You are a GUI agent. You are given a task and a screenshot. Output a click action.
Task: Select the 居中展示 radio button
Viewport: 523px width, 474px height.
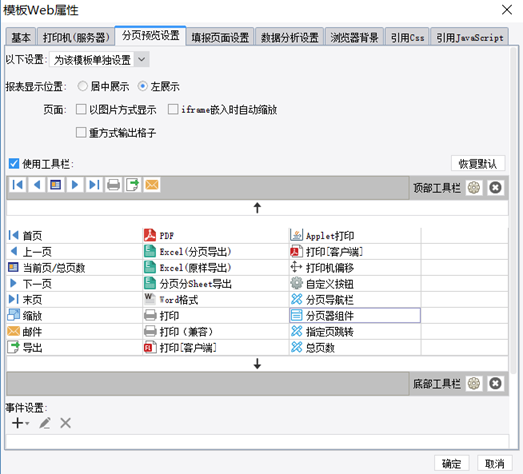click(82, 86)
